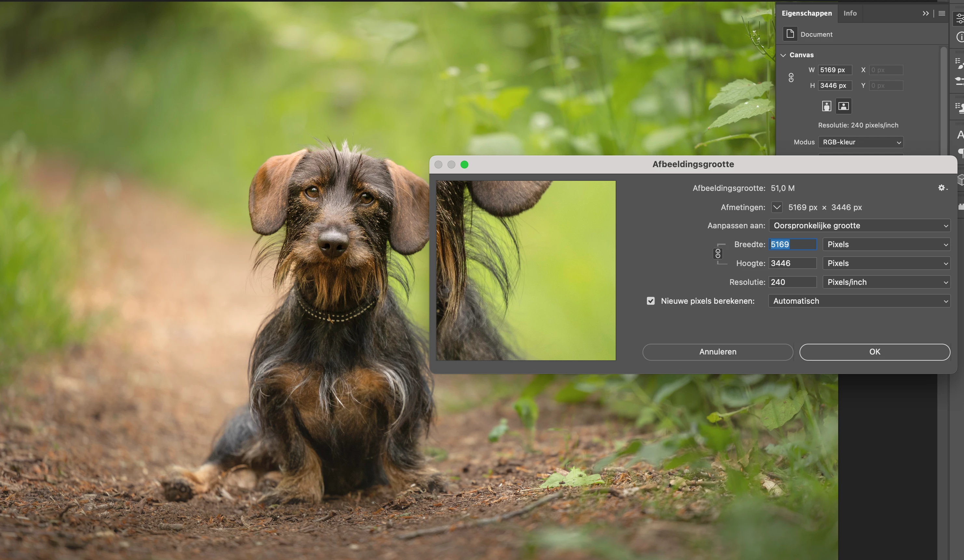Image resolution: width=964 pixels, height=560 pixels.
Task: Open the Eigenschappen panel menu
Action: click(942, 13)
